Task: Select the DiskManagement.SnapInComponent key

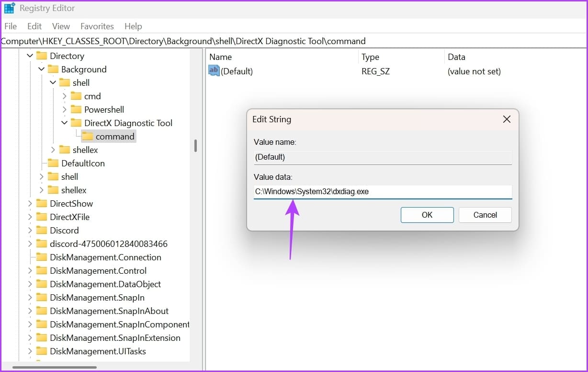Action: pos(120,325)
